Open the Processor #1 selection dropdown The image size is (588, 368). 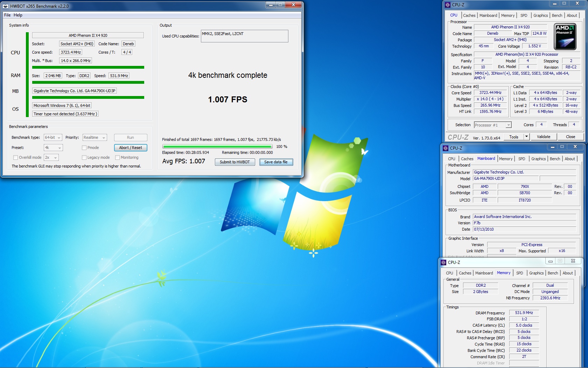point(493,125)
